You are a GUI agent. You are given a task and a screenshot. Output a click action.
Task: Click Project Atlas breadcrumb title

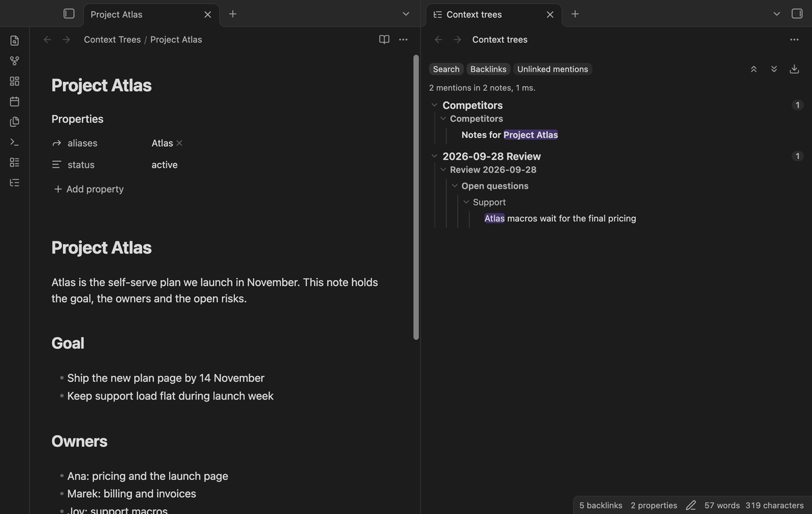[176, 39]
